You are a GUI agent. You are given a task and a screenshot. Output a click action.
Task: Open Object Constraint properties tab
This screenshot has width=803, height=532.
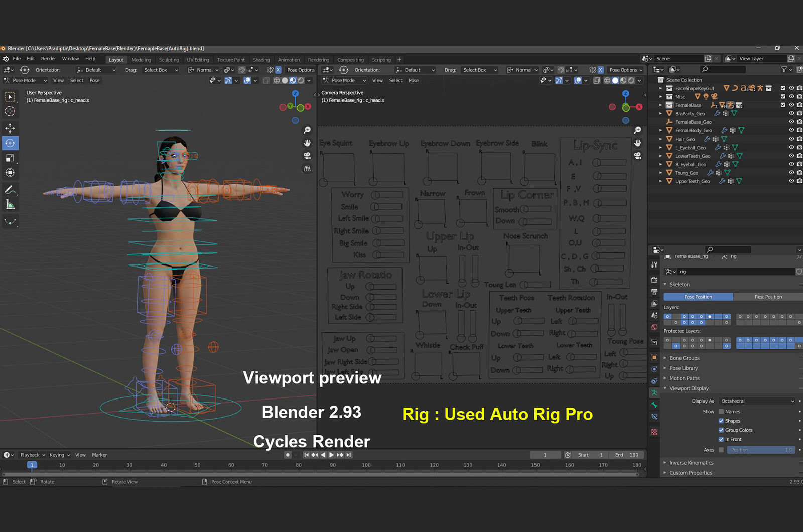654,381
